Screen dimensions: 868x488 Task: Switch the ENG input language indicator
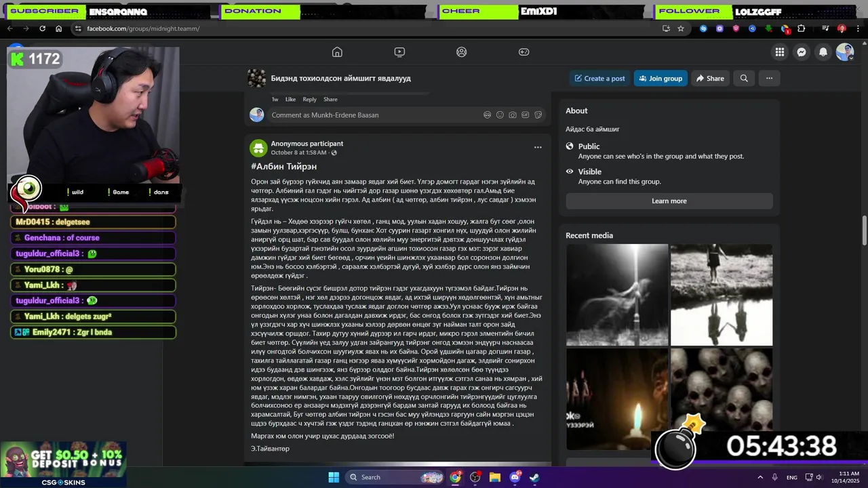tap(792, 477)
